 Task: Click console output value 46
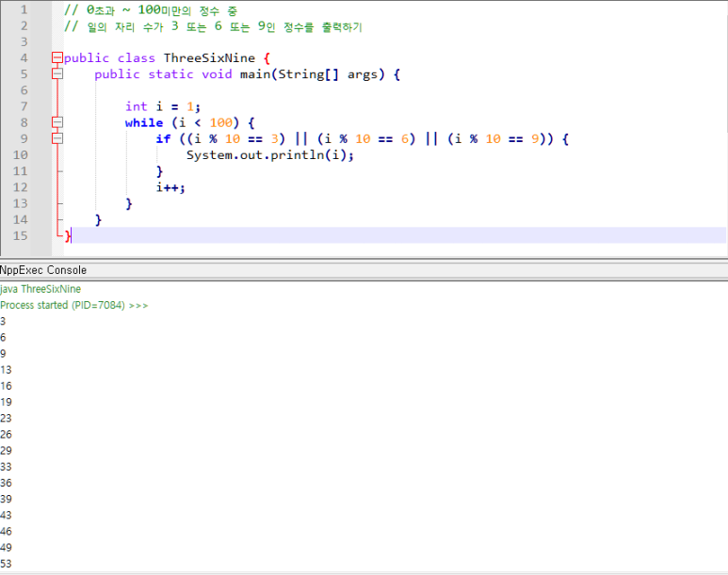(6, 532)
